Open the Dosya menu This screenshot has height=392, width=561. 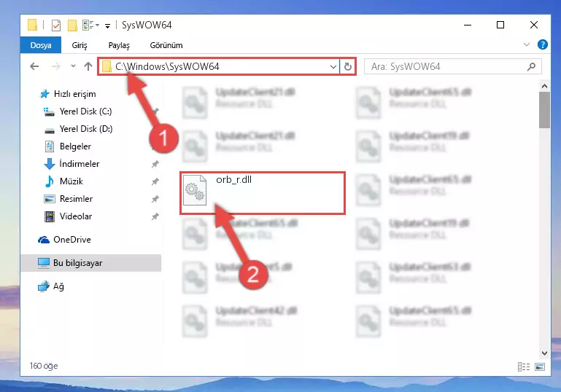click(x=41, y=45)
